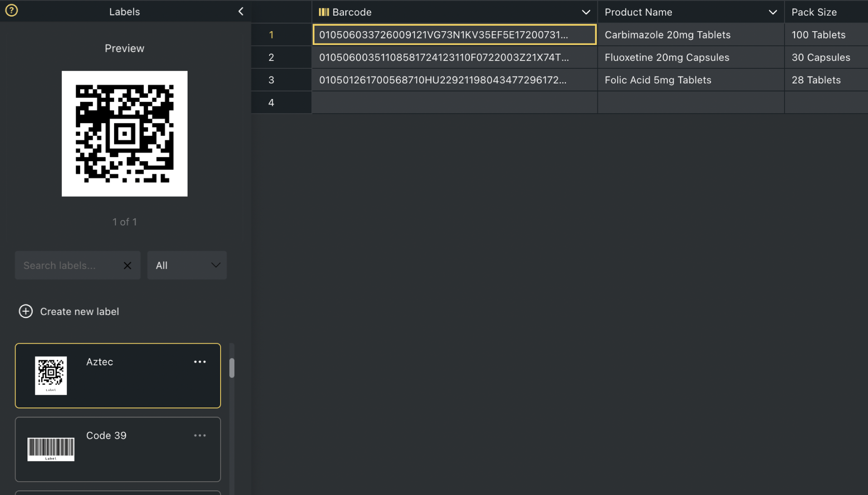Expand the Product Name column dropdown arrow
This screenshot has width=868, height=495.
pyautogui.click(x=773, y=12)
